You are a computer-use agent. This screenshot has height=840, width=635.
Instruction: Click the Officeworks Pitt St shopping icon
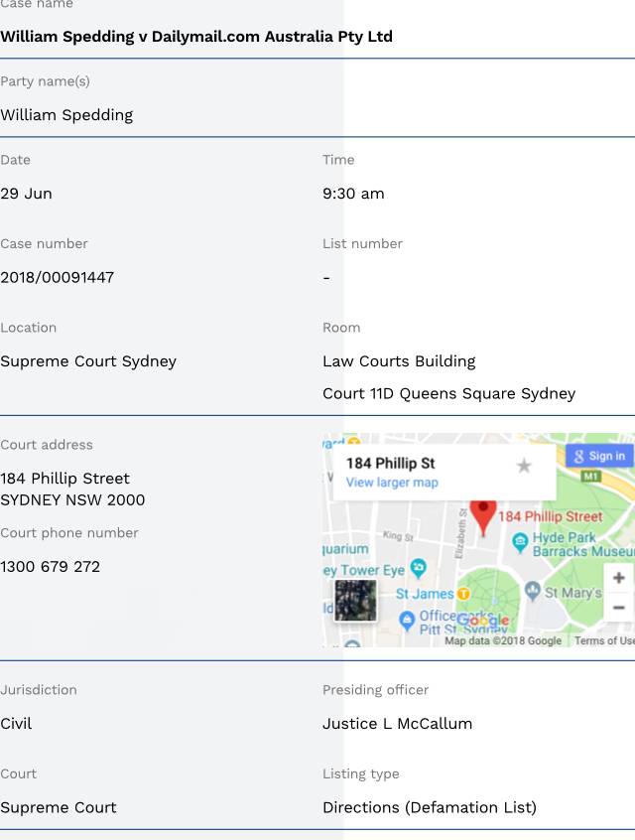(x=407, y=621)
